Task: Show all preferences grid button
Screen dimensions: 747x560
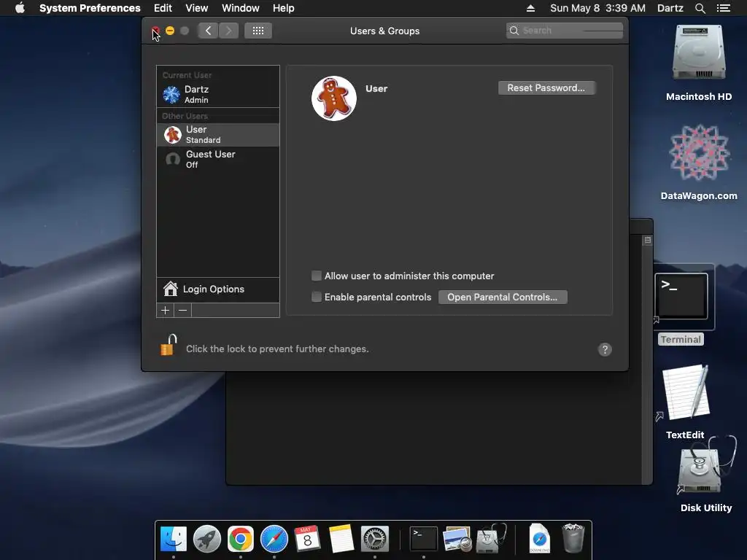Action: (x=258, y=31)
